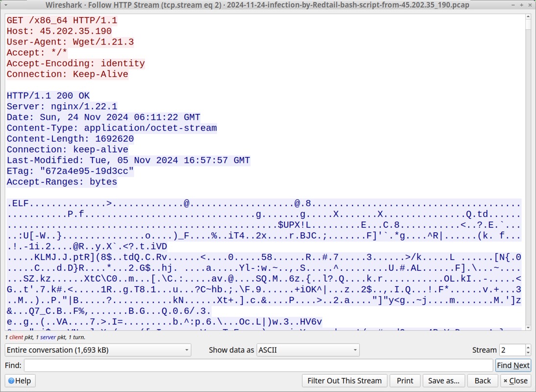The image size is (536, 392).
Task: Close the window via title bar X
Action: 530,5
